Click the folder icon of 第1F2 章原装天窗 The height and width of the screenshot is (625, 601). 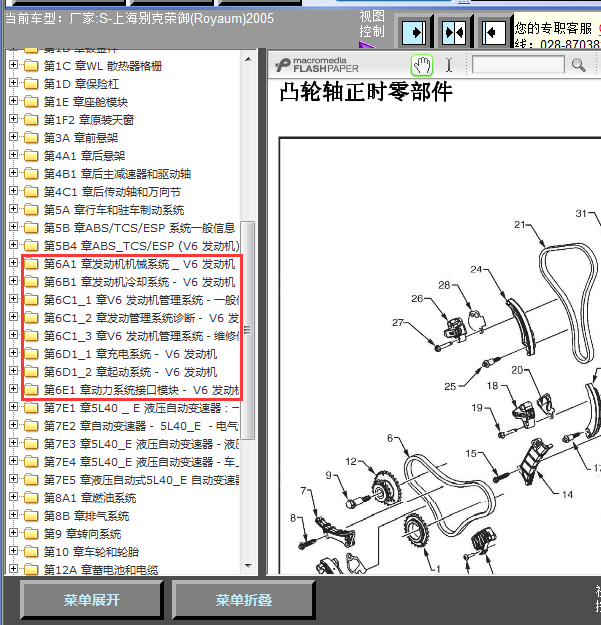(x=31, y=120)
